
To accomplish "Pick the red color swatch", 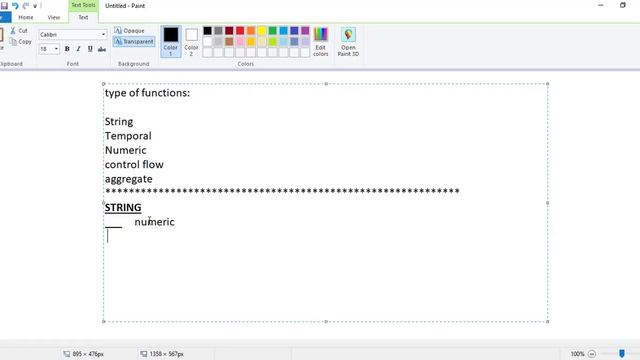I will pos(240,31).
